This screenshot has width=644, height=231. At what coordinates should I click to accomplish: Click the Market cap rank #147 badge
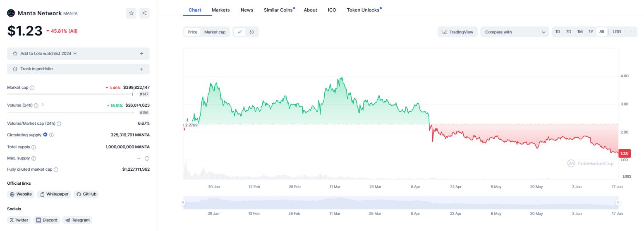point(144,94)
